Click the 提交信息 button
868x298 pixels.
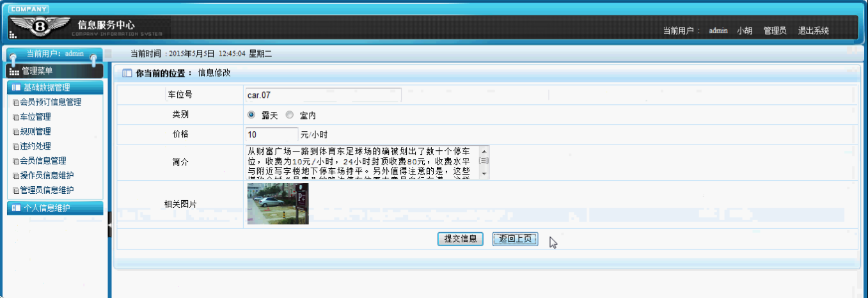[x=460, y=239]
